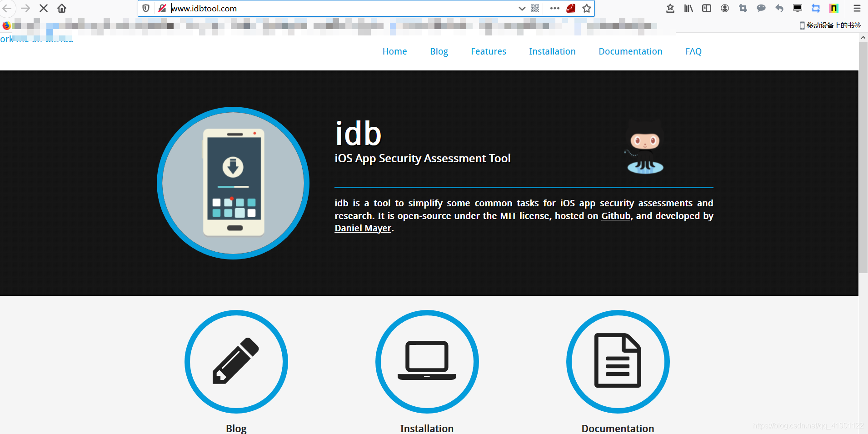The image size is (868, 434).
Task: Open the Blog nav item
Action: pyautogui.click(x=439, y=51)
